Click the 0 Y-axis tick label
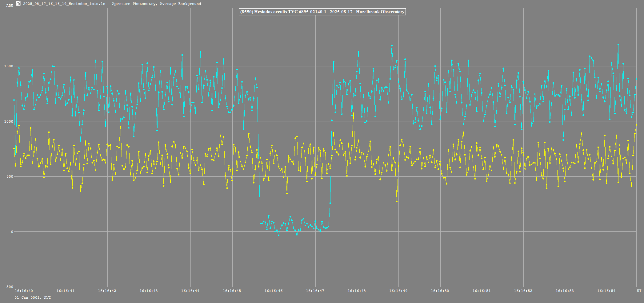The image size is (644, 303). click(12, 232)
